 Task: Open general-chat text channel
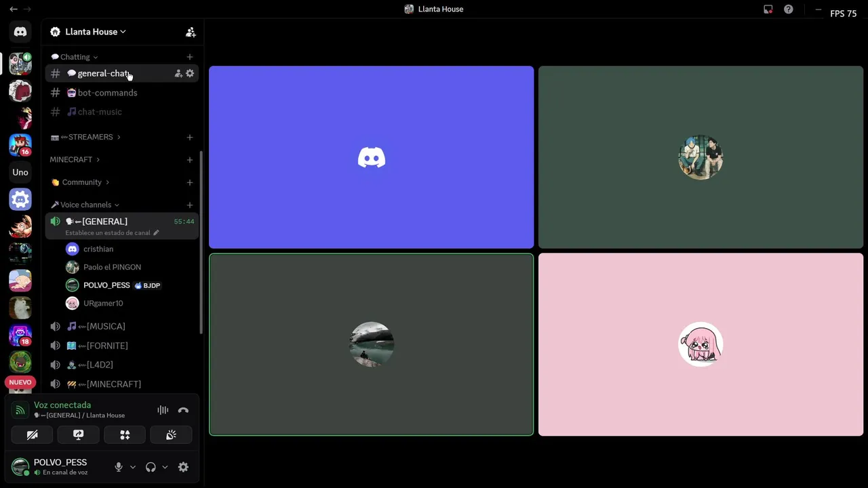coord(121,73)
